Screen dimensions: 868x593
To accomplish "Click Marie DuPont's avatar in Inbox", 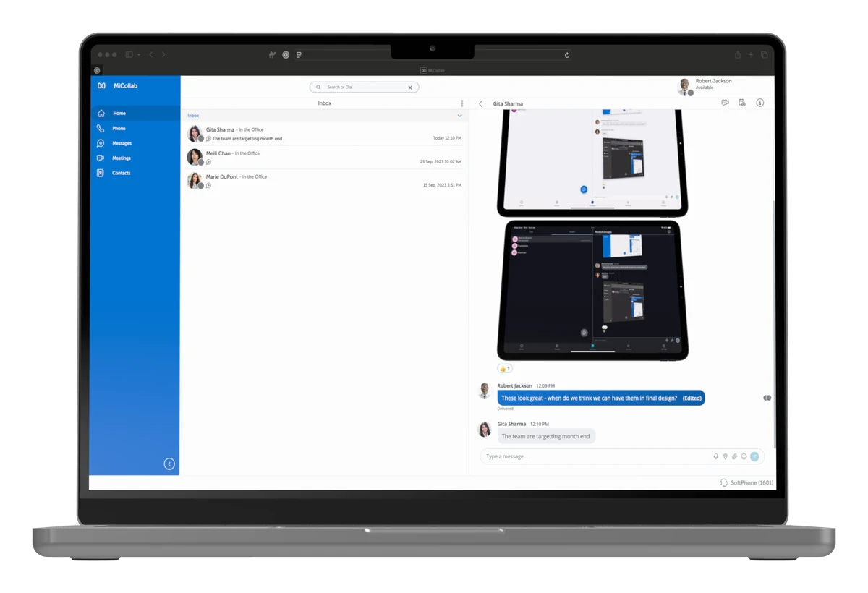I will pos(195,181).
